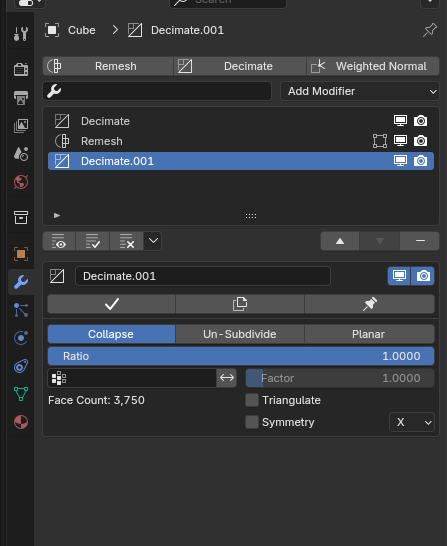Select Planar decimate mode
Viewport: 447px width, 546px height.
click(369, 334)
